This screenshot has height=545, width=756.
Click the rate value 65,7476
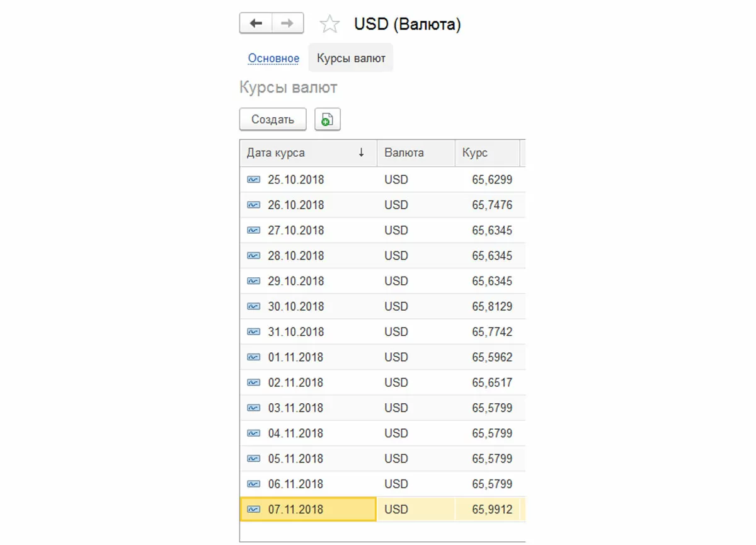point(492,205)
